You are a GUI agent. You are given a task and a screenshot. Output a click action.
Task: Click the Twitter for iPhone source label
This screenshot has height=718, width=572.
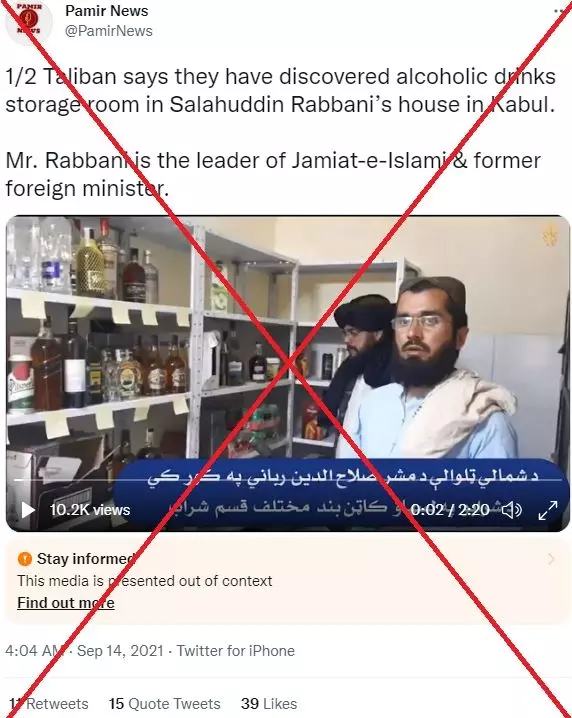[236, 651]
